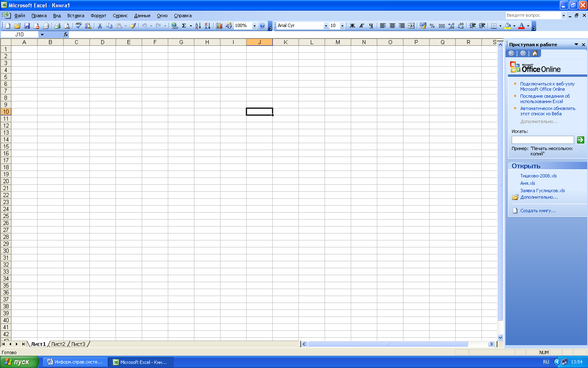The width and height of the screenshot is (588, 368).
Task: Expand the task pane title menu arrow
Action: click(x=576, y=45)
